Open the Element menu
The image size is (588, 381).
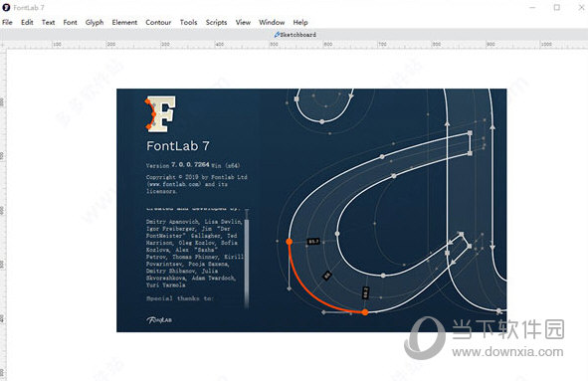point(124,23)
